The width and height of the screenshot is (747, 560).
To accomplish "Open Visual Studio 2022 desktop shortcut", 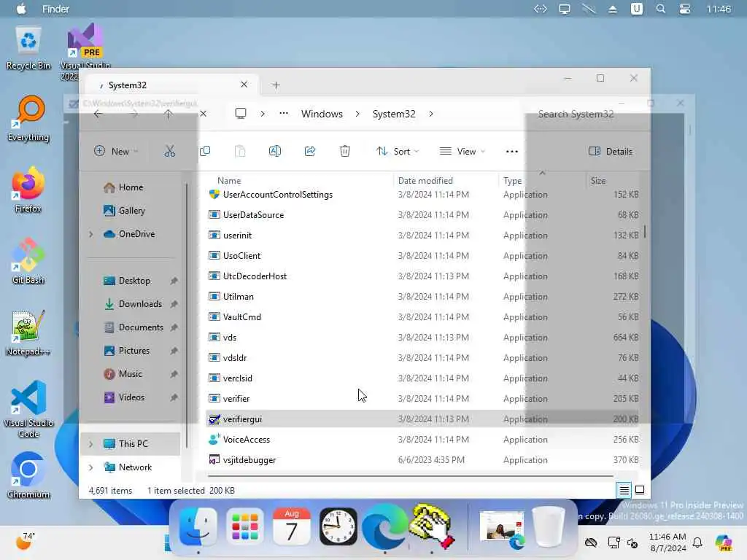I will (x=86, y=52).
